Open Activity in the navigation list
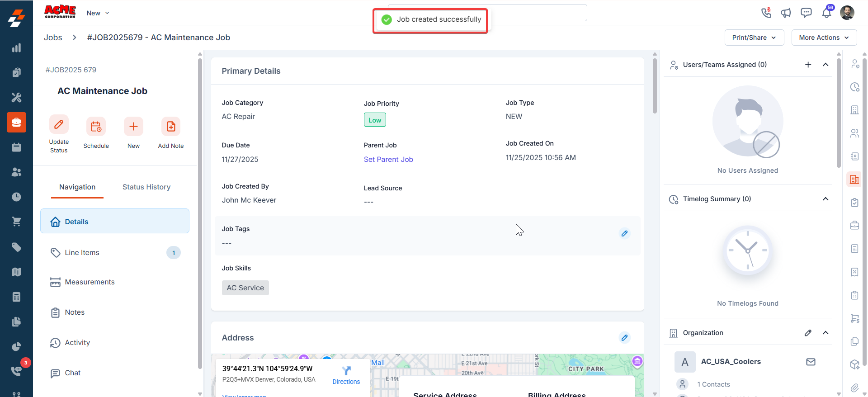Image resolution: width=868 pixels, height=397 pixels. [115, 343]
